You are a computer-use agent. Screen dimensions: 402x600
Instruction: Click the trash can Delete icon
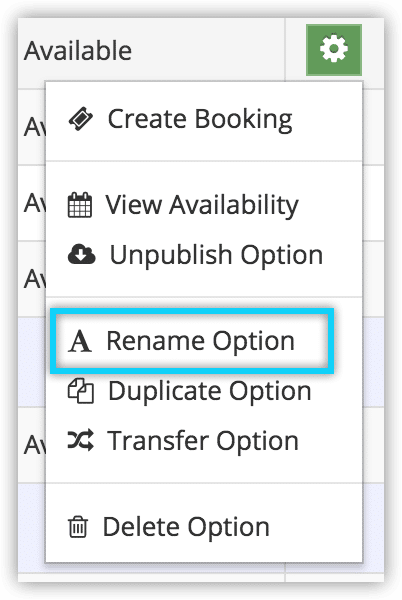78,527
